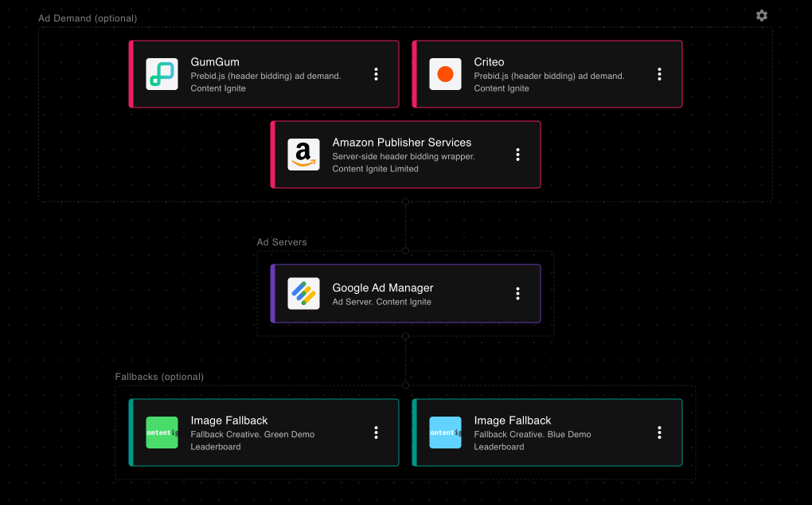
Task: Click the GumGum logo icon
Action: tap(162, 74)
